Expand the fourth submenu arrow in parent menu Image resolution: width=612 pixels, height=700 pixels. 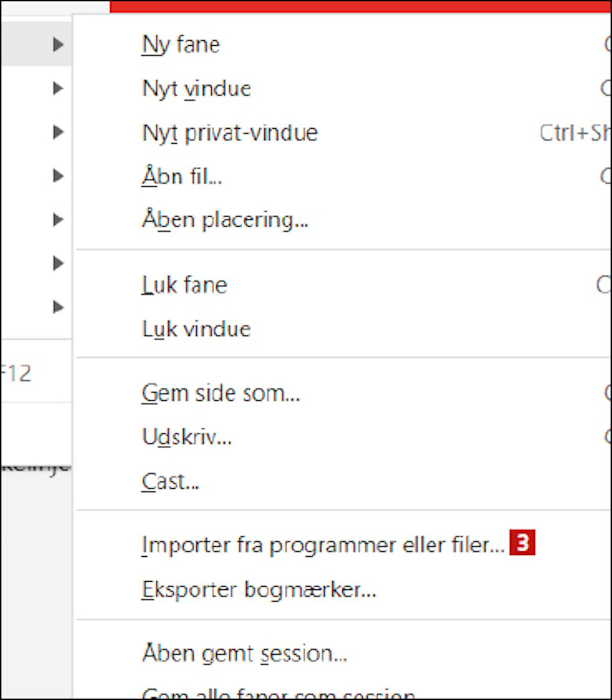59,176
